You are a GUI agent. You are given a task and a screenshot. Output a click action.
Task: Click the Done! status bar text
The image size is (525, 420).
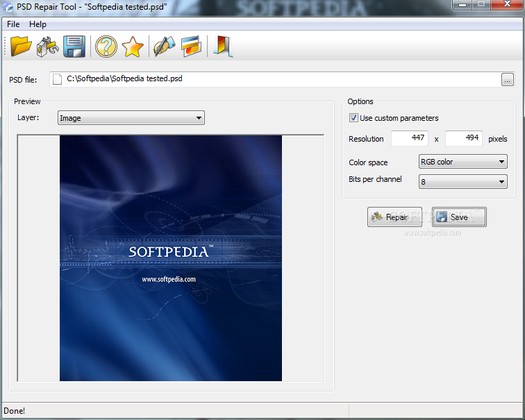pyautogui.click(x=14, y=411)
